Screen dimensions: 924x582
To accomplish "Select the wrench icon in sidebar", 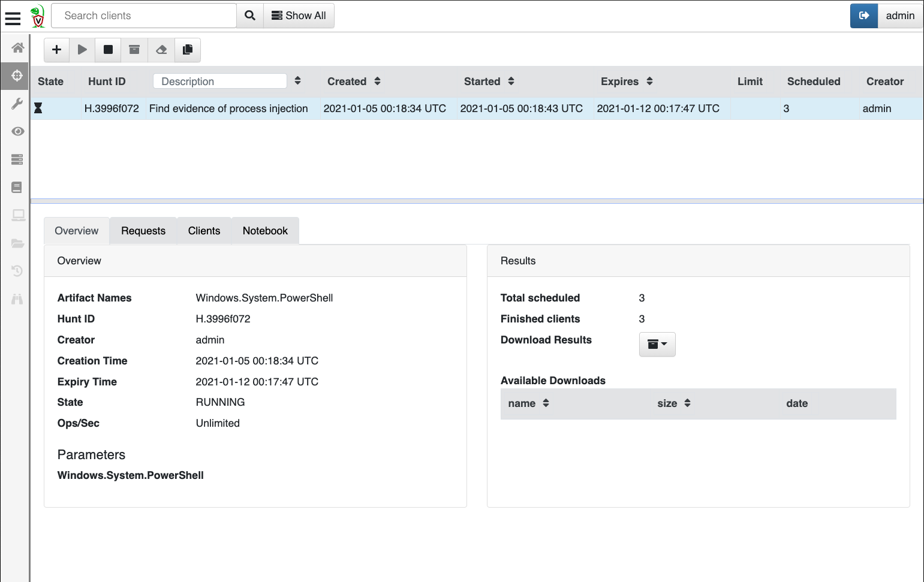I will coord(17,104).
